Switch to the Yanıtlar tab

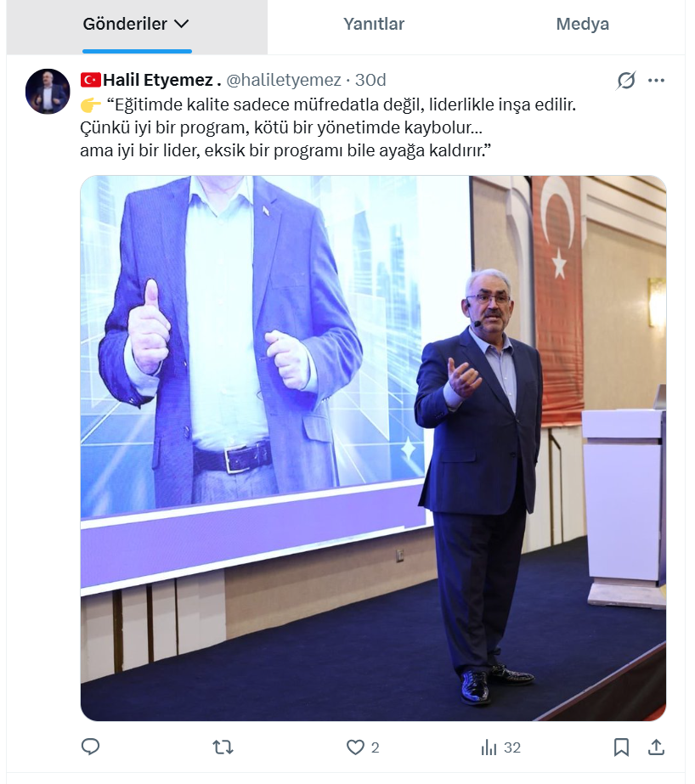click(374, 24)
